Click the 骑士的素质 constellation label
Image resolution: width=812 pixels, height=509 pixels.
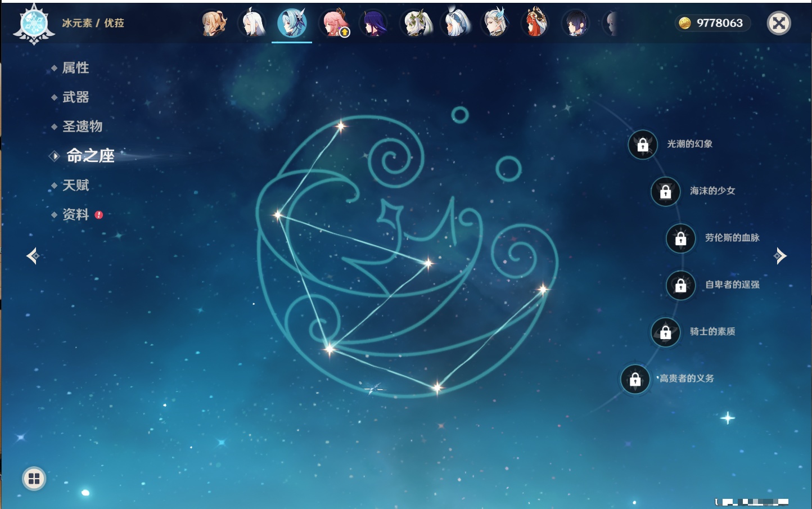(x=712, y=331)
